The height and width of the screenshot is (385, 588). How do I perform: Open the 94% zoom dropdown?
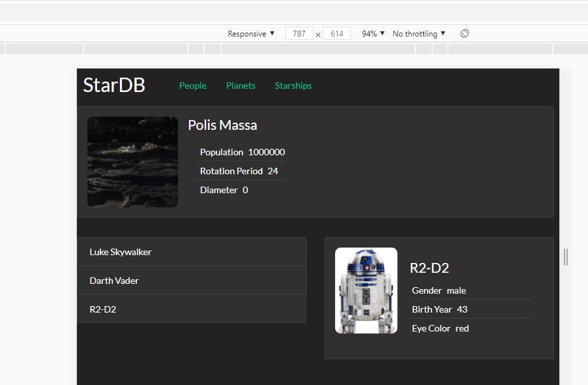click(x=373, y=34)
